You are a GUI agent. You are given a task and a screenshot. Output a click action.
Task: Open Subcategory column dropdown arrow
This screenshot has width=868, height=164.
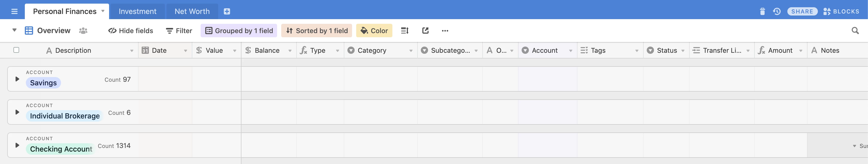[x=476, y=51]
